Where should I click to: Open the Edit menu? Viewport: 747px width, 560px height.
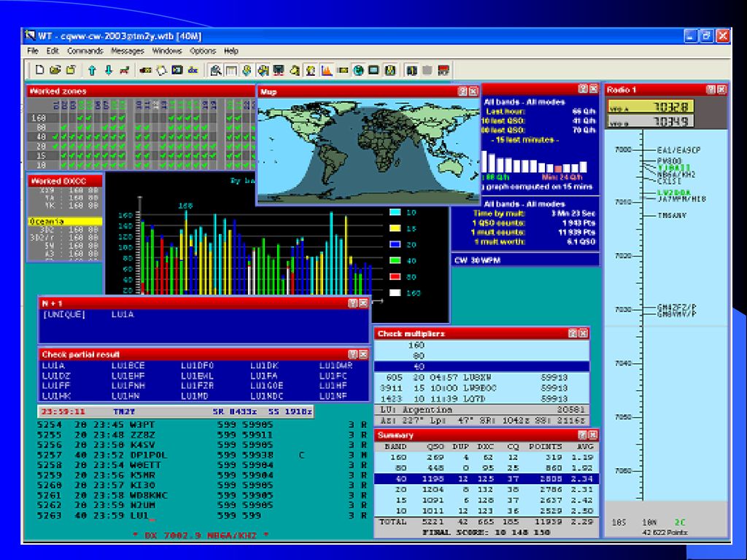tap(53, 51)
